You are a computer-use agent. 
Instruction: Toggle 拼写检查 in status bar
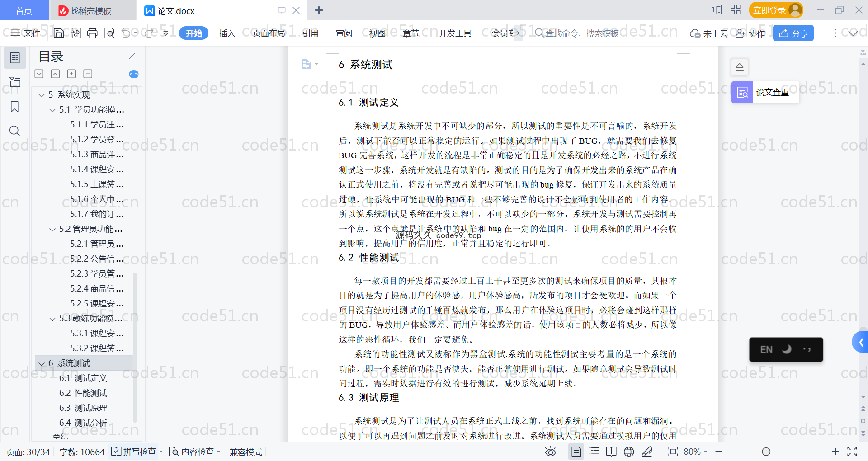point(137,452)
